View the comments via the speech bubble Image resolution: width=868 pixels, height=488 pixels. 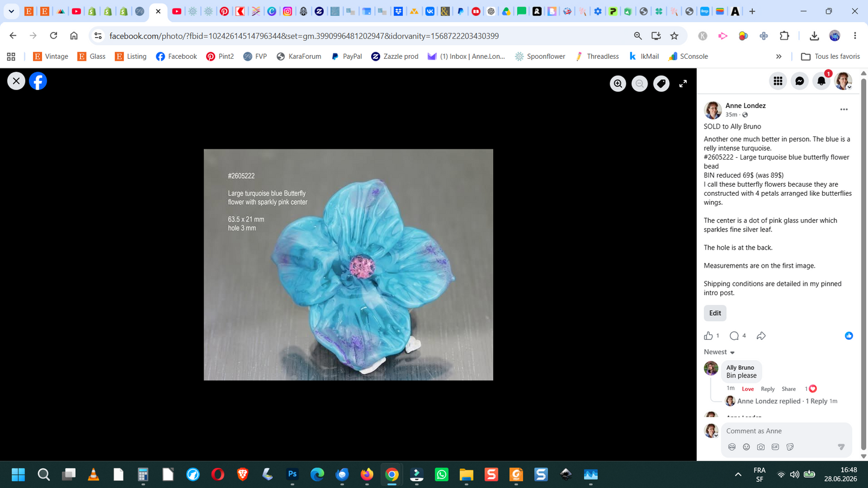pyautogui.click(x=734, y=336)
